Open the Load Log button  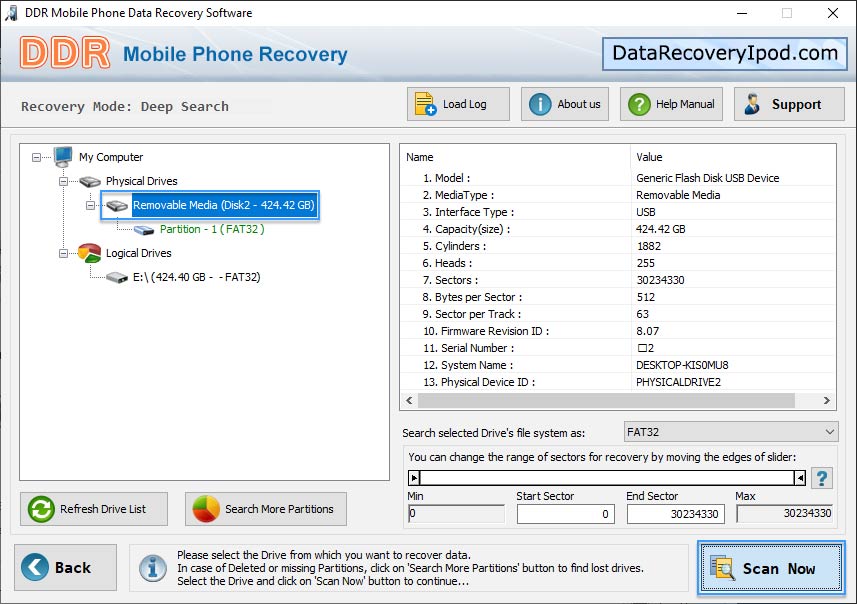point(458,104)
